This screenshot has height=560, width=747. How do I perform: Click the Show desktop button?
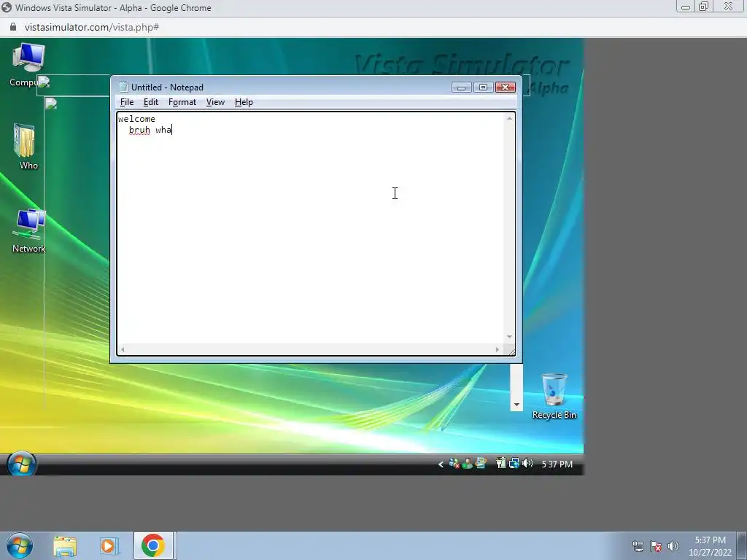[x=743, y=545]
